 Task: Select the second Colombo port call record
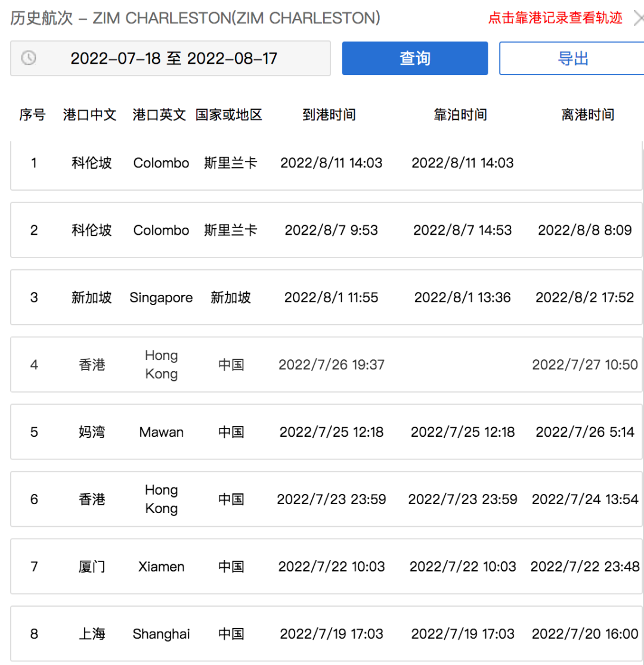(x=322, y=230)
